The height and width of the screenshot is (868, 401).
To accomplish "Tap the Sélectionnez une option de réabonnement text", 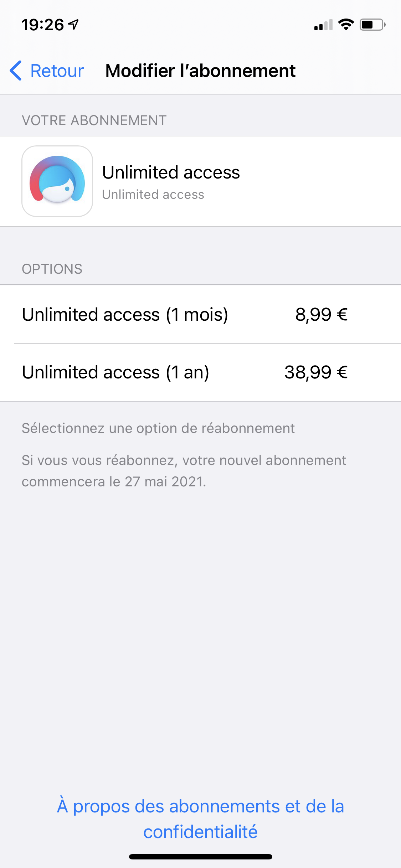I will point(158,428).
